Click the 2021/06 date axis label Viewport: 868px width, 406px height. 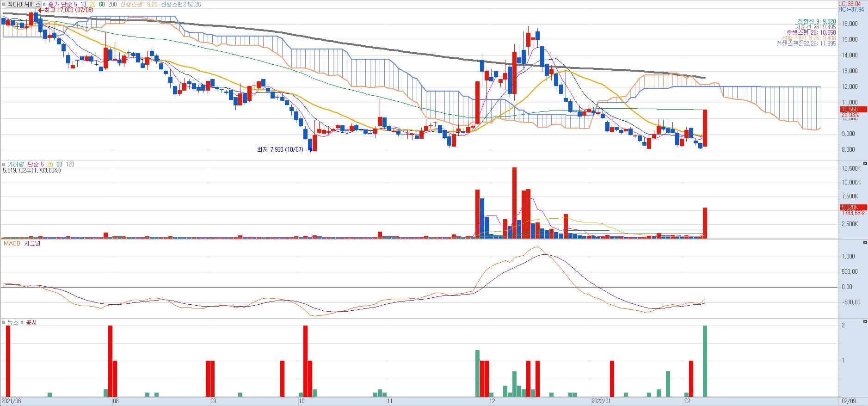tap(12, 401)
